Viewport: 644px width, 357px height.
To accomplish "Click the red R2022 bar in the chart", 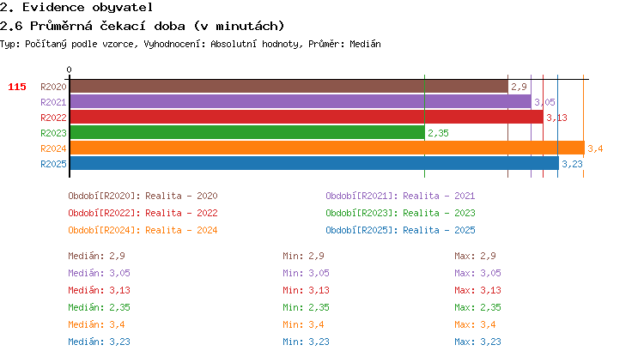I will [306, 118].
